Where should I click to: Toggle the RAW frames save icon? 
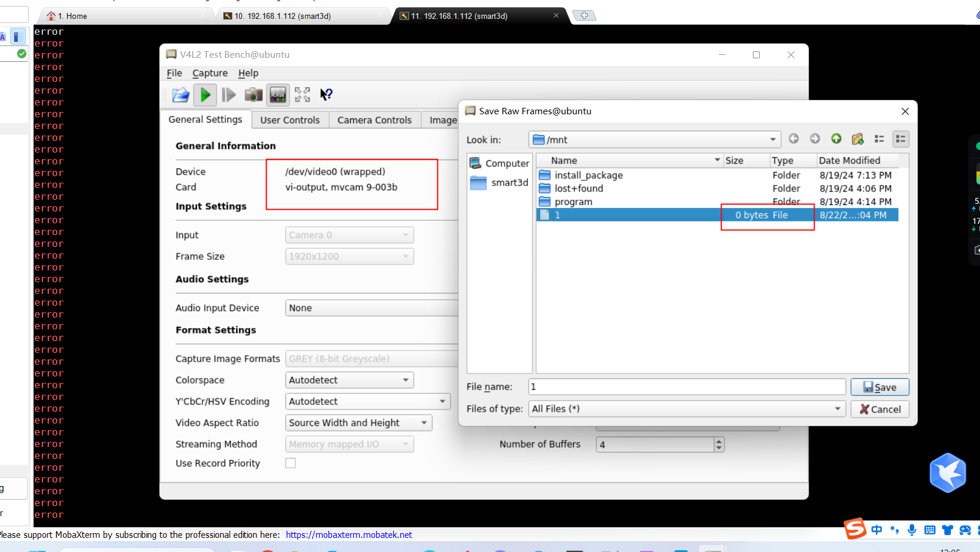click(x=278, y=95)
